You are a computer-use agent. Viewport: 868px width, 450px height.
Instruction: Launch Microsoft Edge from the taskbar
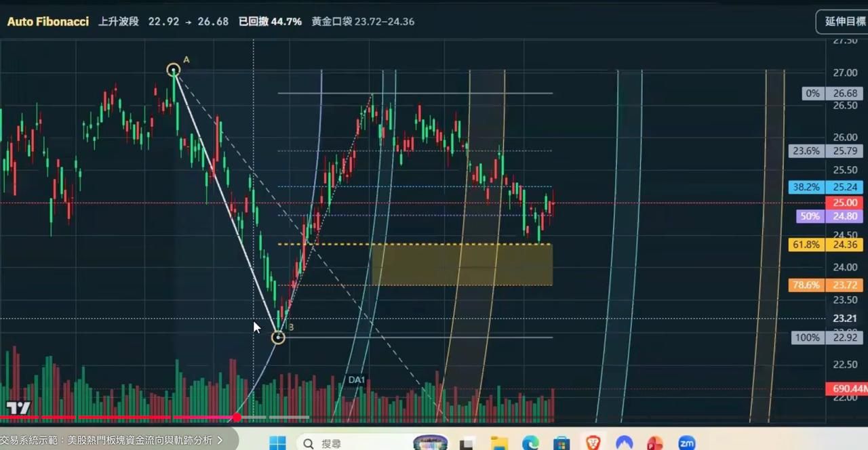click(530, 443)
